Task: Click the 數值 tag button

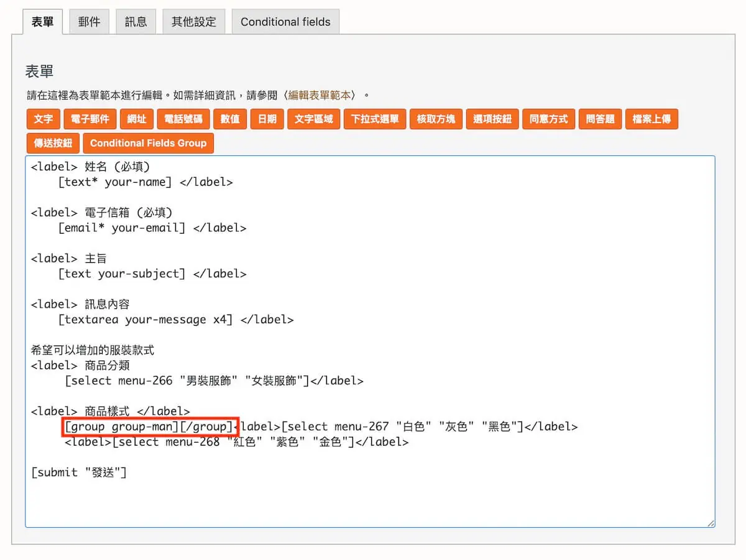Action: click(230, 119)
